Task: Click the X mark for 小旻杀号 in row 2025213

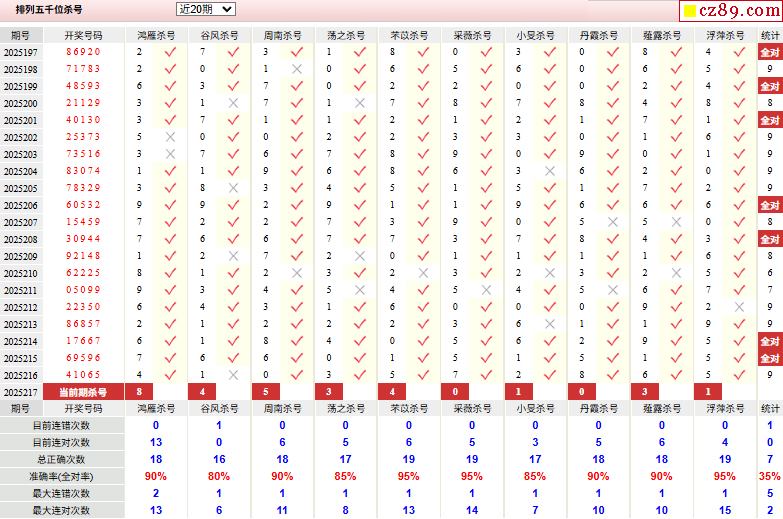Action: (x=550, y=324)
